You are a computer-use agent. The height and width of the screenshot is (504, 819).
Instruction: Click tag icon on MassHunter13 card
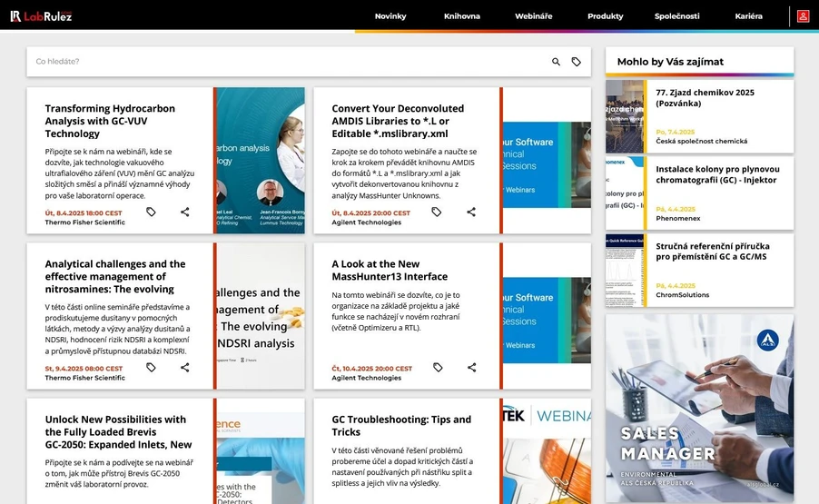pyautogui.click(x=438, y=367)
